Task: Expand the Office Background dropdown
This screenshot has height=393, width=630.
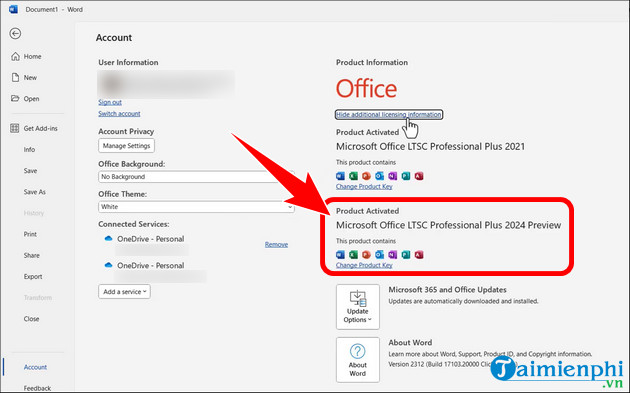Action: 196,177
